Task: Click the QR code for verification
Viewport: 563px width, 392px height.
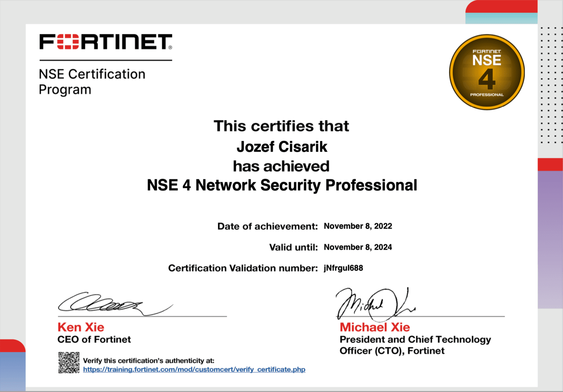Action: 69,362
